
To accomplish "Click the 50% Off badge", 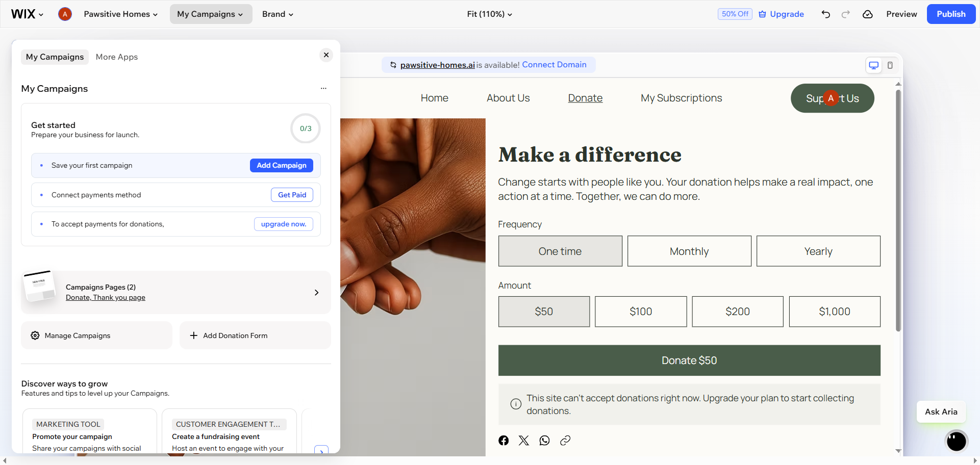I will click(x=735, y=14).
